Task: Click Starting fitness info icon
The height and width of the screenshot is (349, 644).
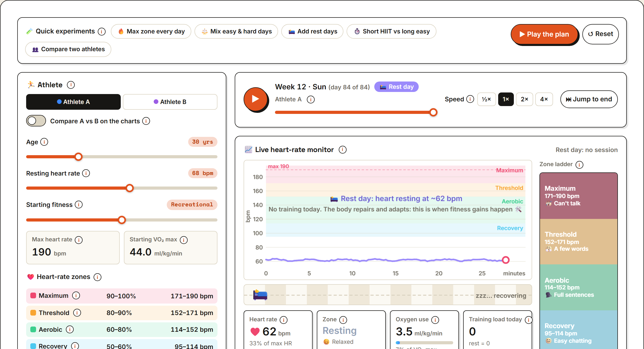Action: (79, 205)
